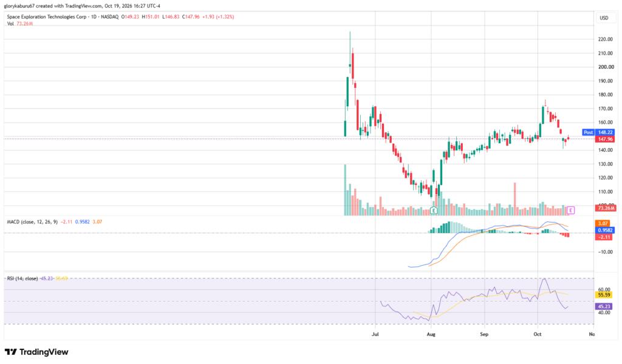Click the "Space Exploration Technologies Corp" symbol title
This screenshot has width=622, height=364.
[46, 17]
